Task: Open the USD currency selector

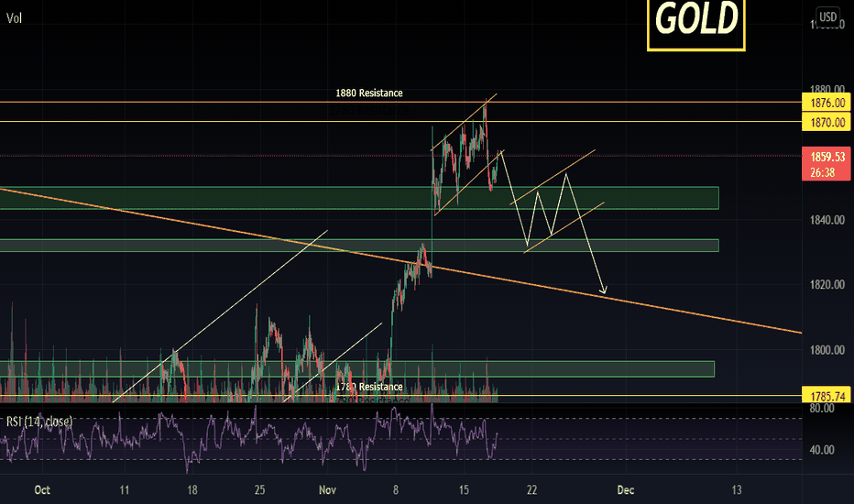Action: tap(827, 16)
